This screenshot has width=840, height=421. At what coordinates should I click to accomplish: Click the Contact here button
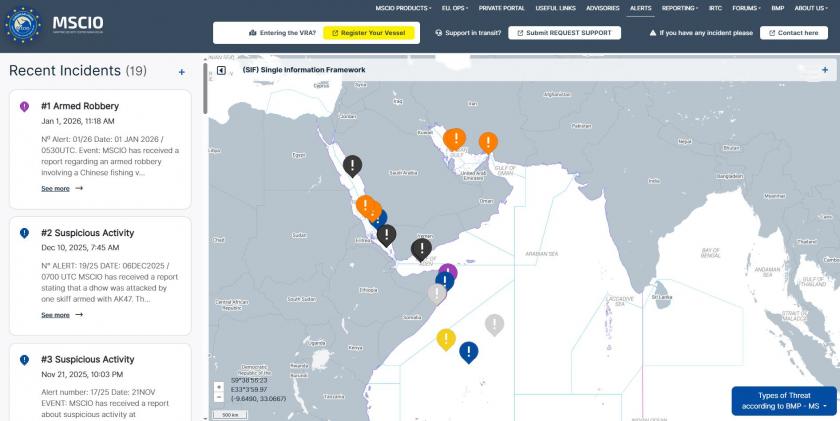(x=794, y=33)
